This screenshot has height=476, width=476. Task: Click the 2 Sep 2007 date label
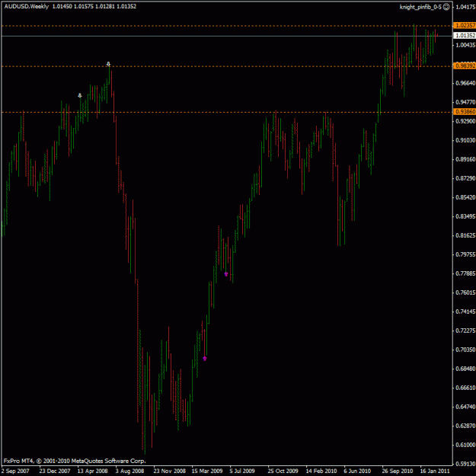tap(15, 471)
